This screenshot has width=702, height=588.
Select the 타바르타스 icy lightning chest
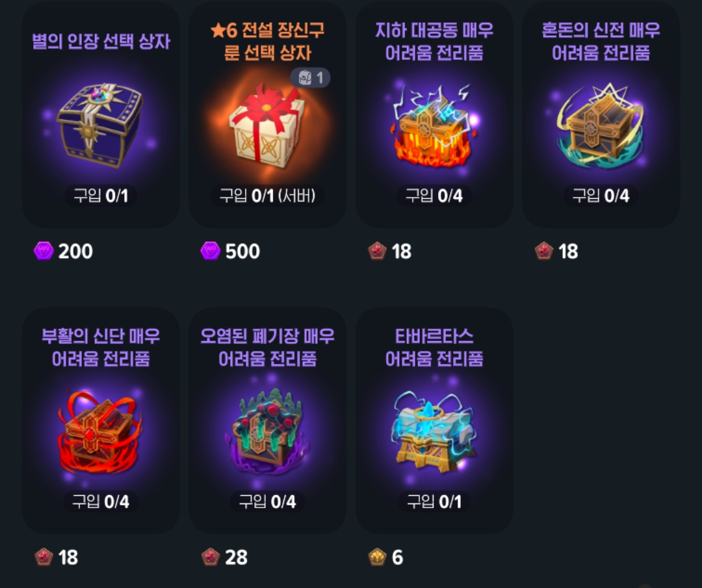pyautogui.click(x=434, y=432)
